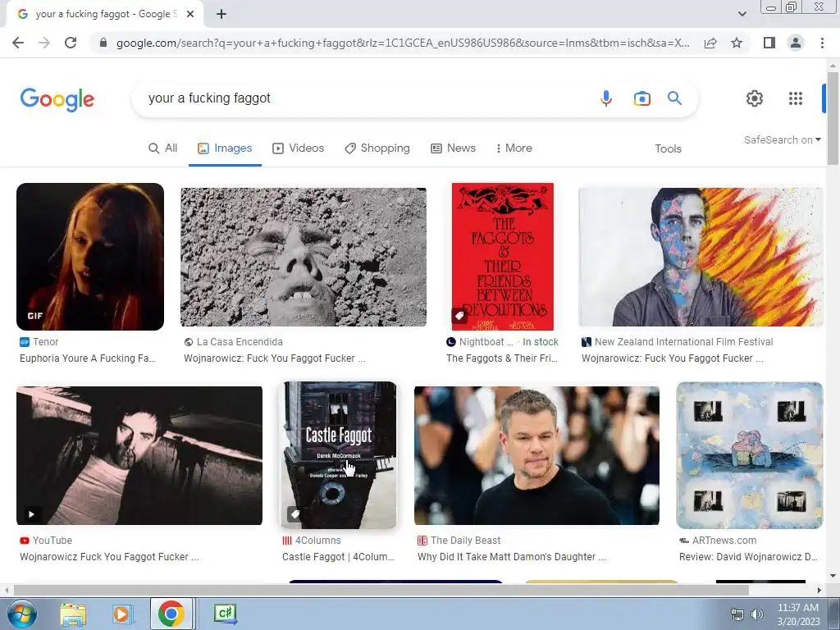Open the Google apps grid
Viewport: 840px width, 630px height.
[x=796, y=98]
